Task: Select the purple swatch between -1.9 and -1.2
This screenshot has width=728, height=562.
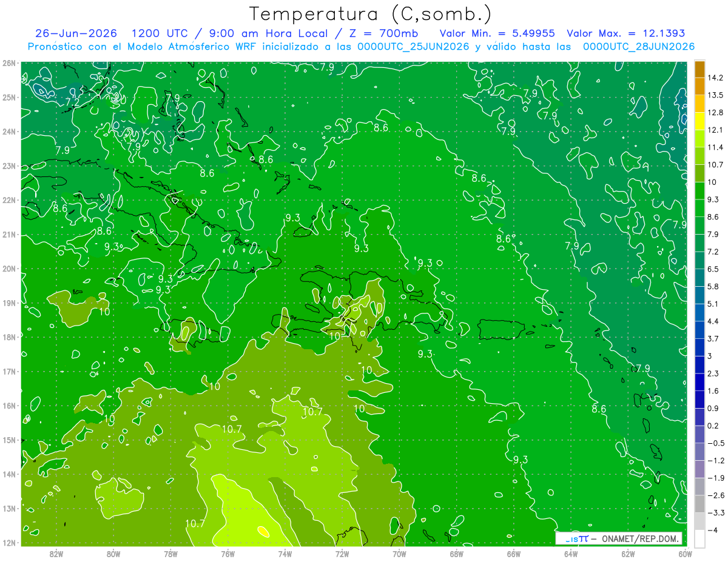Action: pyautogui.click(x=699, y=469)
